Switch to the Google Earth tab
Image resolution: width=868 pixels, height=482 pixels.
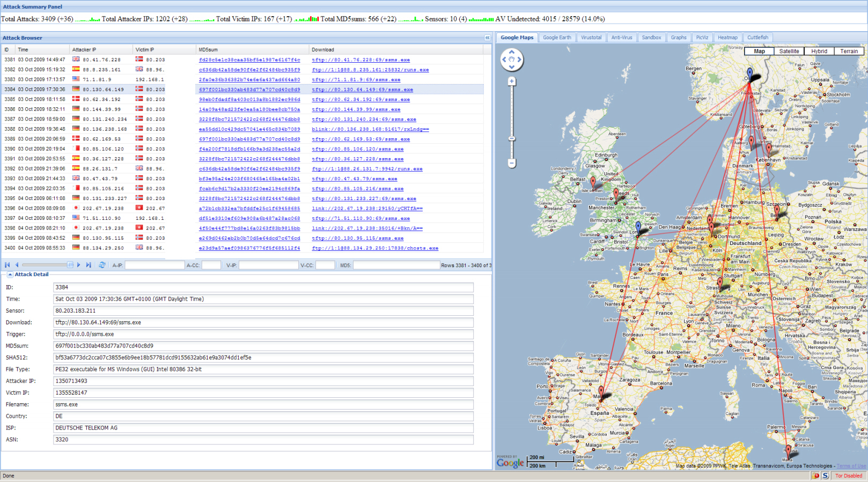557,38
